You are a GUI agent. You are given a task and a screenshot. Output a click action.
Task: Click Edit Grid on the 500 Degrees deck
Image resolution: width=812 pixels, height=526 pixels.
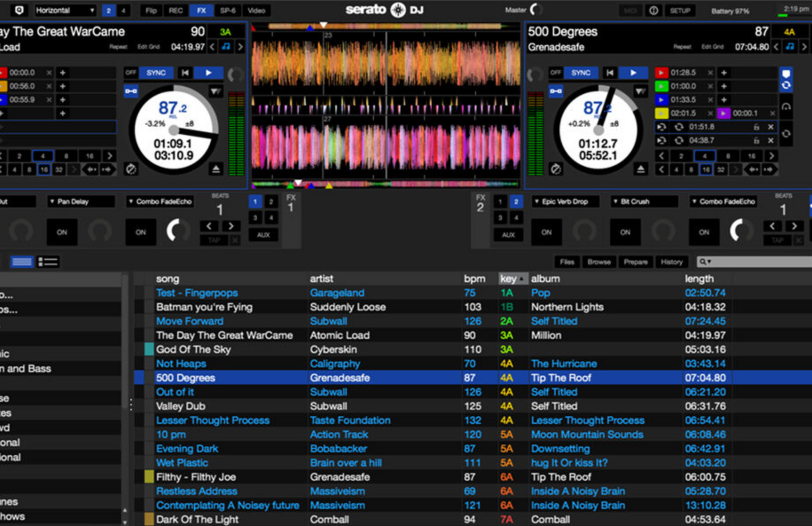(x=712, y=47)
